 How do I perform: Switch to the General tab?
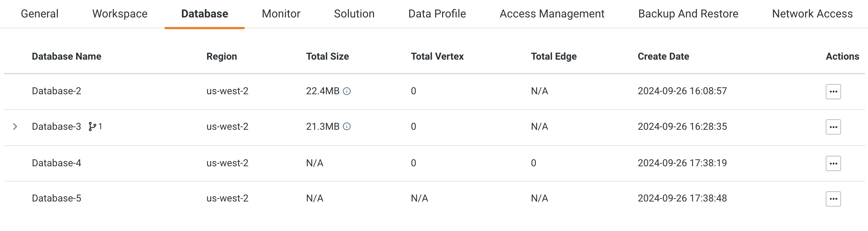click(x=39, y=14)
